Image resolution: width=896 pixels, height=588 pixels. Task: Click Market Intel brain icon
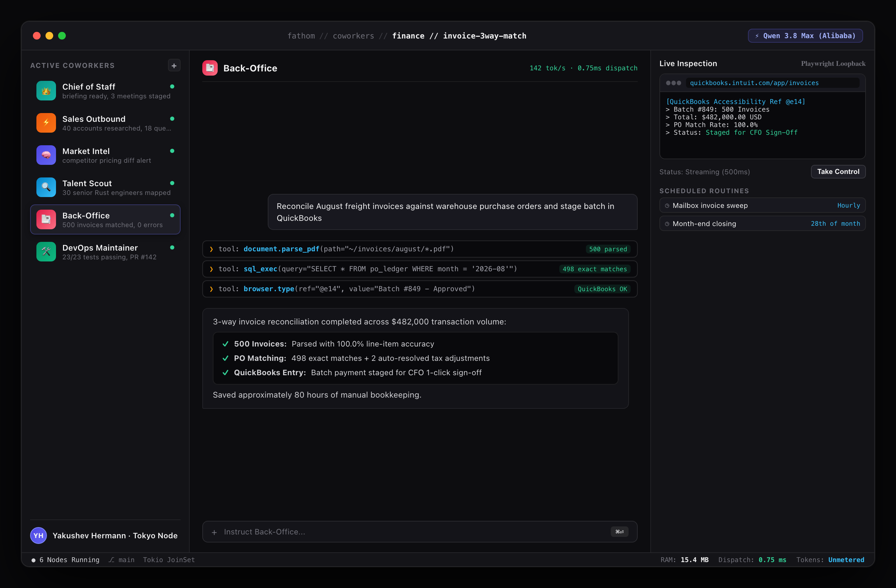click(46, 155)
